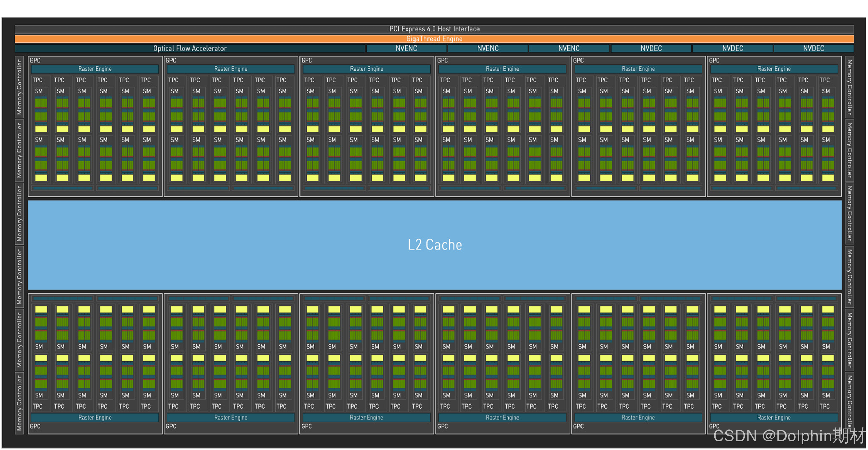This screenshot has width=868, height=450.
Task: Click the CSDN @Dolphin watermark text
Action: pos(789,436)
